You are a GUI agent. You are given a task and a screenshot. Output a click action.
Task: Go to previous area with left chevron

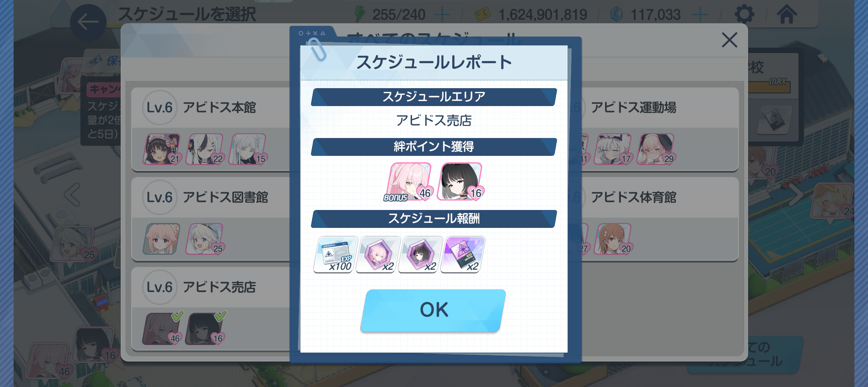(73, 195)
